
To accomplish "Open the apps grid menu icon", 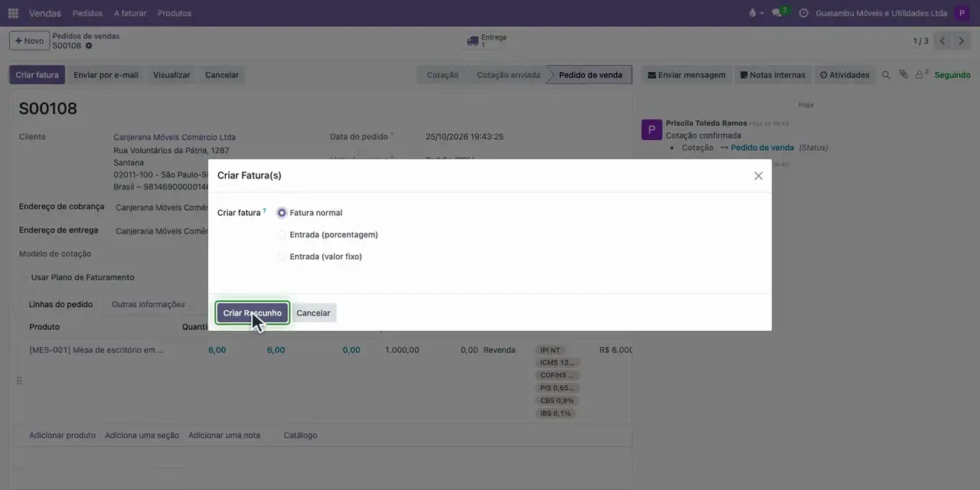I will 13,13.
